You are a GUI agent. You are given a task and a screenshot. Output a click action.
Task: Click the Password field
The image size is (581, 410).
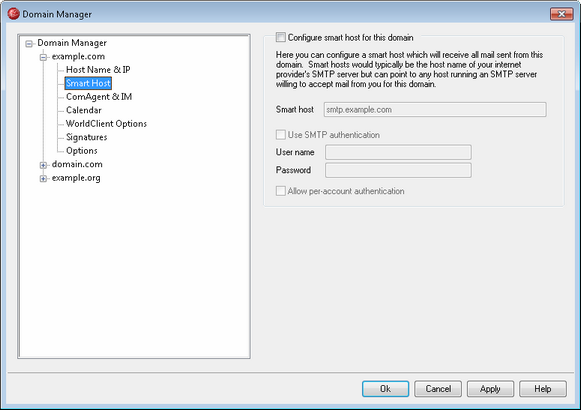coord(398,170)
